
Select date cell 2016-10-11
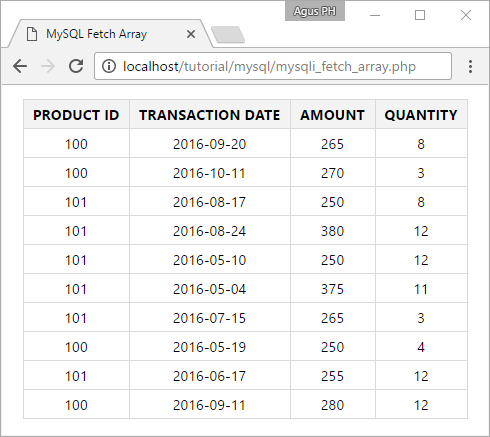[x=210, y=173]
